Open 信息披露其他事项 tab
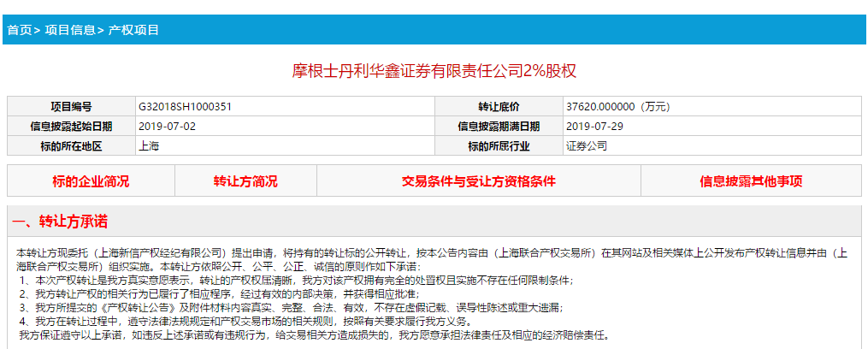The width and height of the screenshot is (868, 349). [751, 181]
